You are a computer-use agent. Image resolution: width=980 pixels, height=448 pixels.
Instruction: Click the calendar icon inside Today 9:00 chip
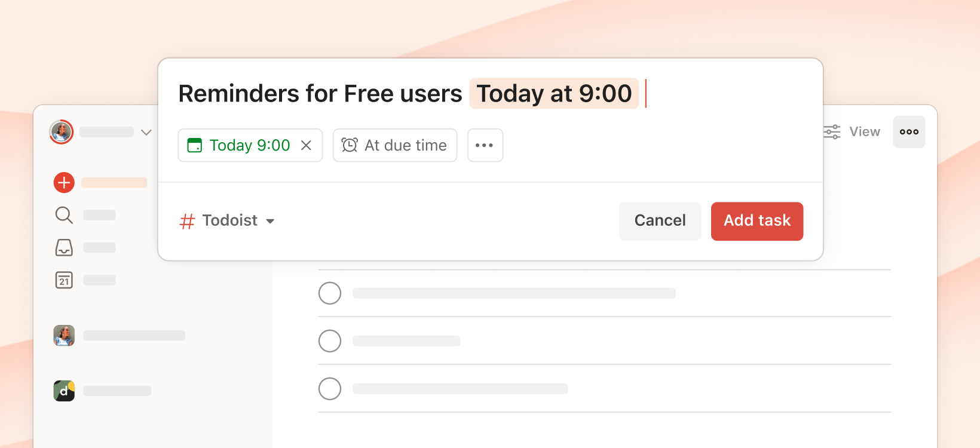pos(194,145)
